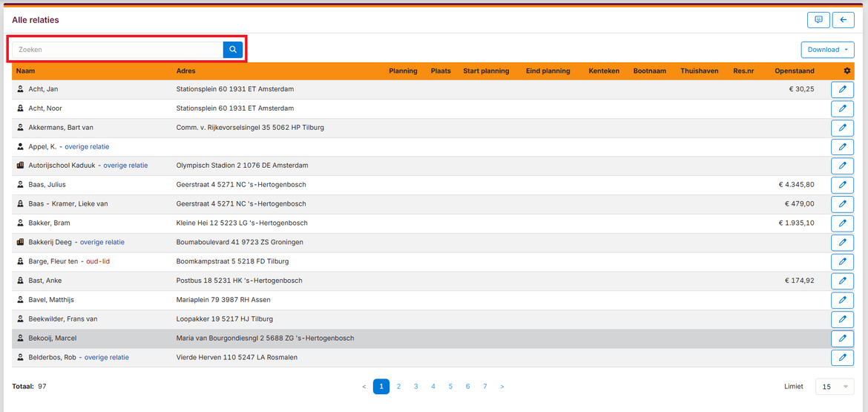Click pencil icon for Autorijschool Kaduuk

(842, 166)
